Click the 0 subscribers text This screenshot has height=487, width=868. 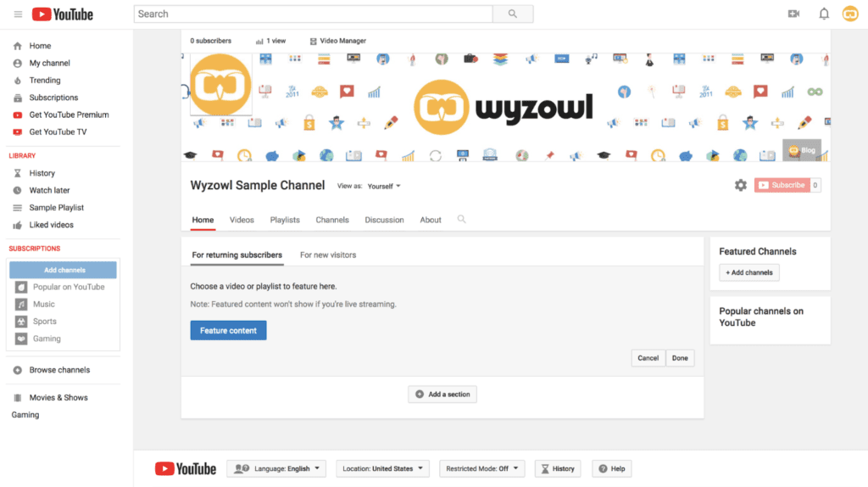coord(211,41)
